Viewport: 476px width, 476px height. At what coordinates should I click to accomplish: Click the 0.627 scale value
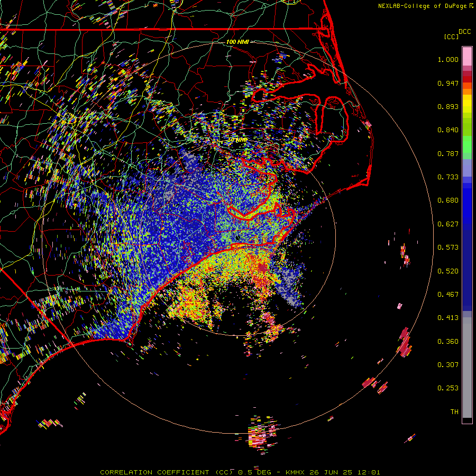click(448, 224)
